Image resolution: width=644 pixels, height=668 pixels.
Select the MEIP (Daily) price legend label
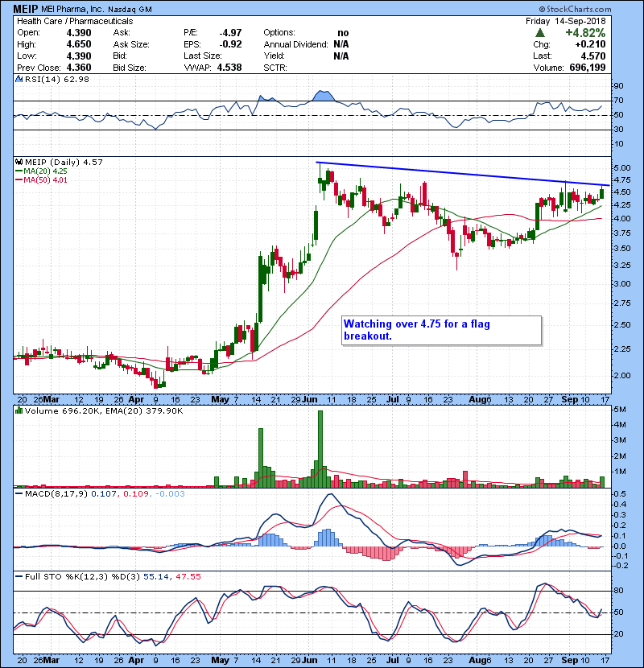pos(52,162)
